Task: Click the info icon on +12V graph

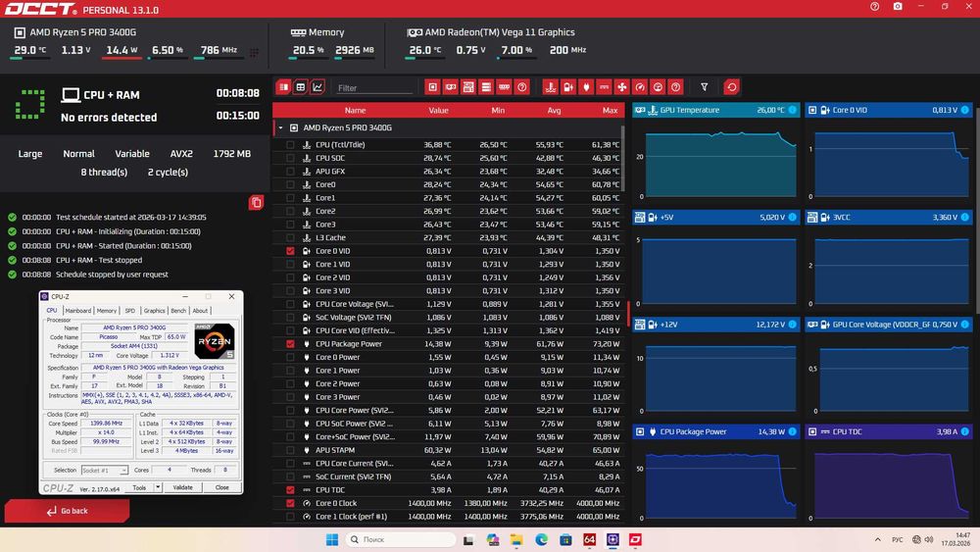Action: [x=793, y=325]
